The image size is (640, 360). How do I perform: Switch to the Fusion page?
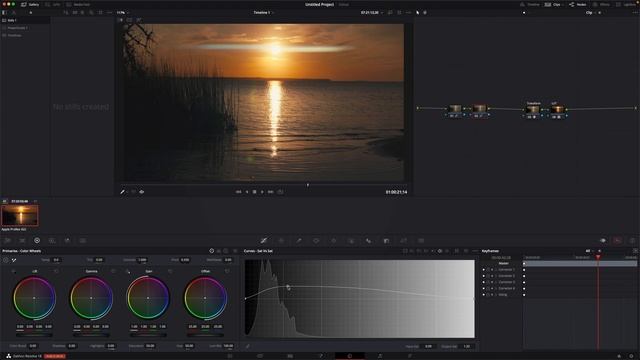(x=320, y=356)
